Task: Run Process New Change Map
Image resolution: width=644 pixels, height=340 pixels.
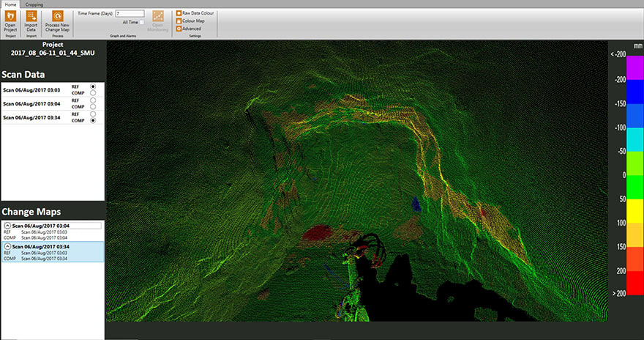Action: point(57,16)
